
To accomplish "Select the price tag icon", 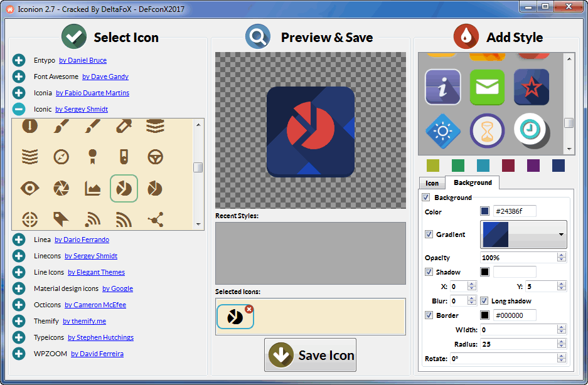I will click(61, 219).
